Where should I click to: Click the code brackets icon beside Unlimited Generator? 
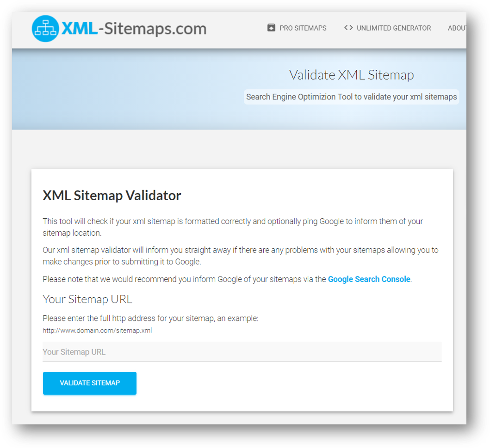click(348, 28)
